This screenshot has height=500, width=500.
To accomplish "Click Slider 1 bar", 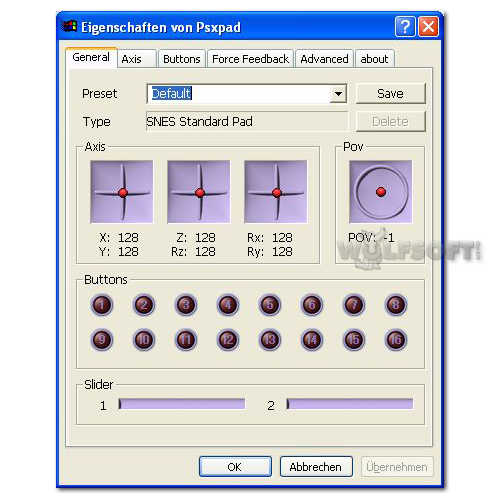I will click(182, 404).
